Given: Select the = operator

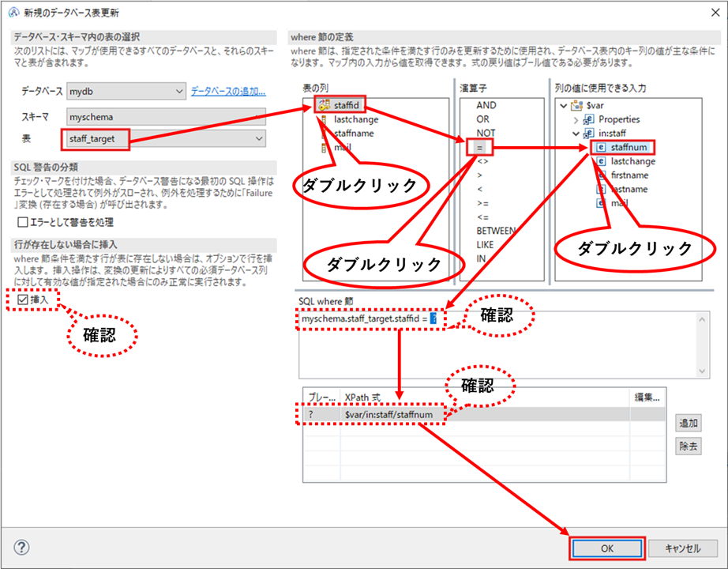Looking at the screenshot, I should 479,148.
